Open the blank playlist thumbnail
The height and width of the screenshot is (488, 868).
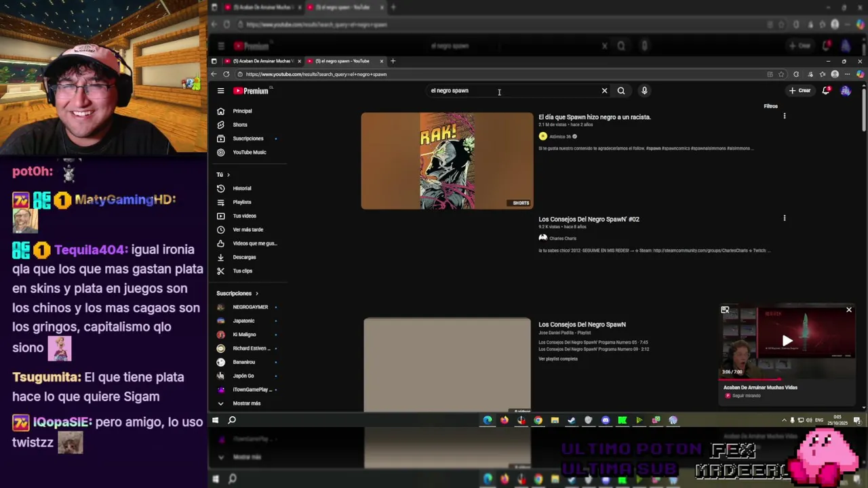[447, 365]
